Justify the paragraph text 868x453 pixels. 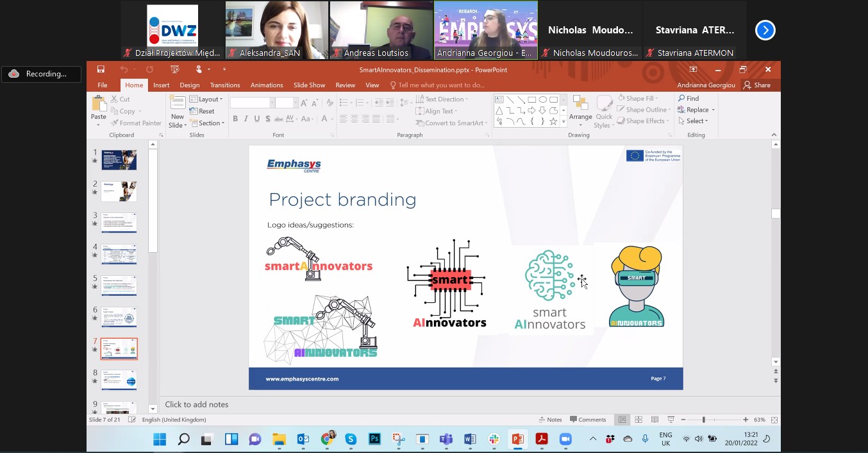(376, 119)
